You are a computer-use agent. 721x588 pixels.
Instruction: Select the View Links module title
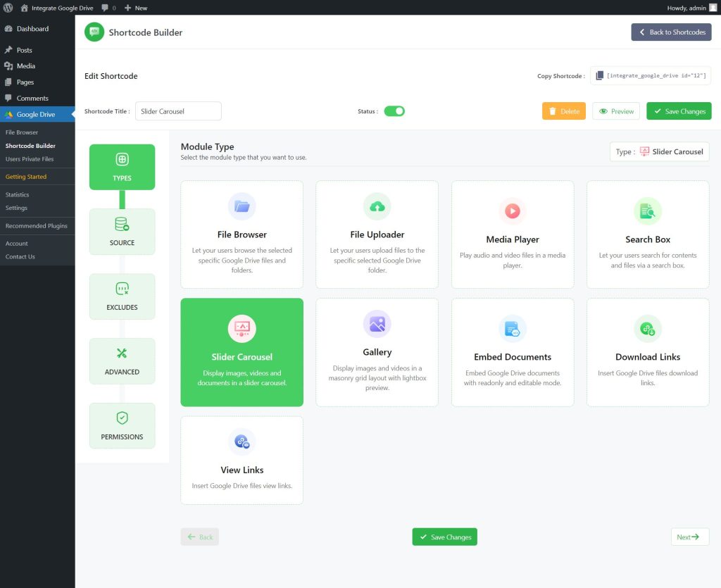242,470
